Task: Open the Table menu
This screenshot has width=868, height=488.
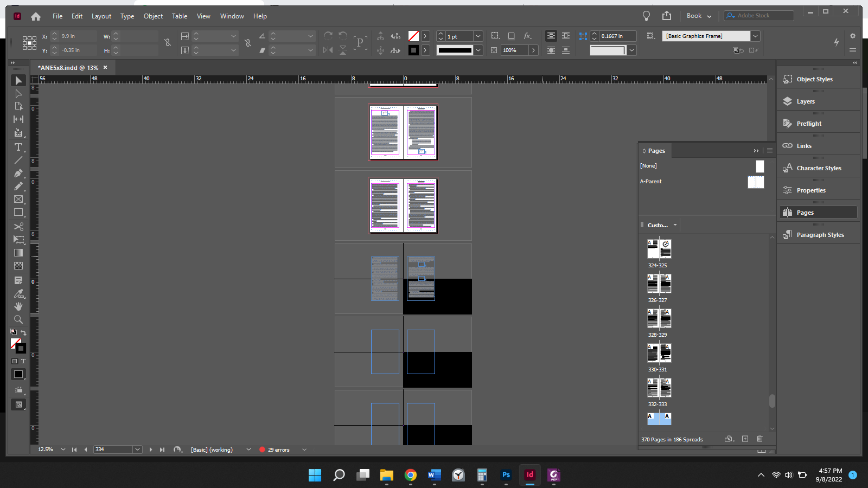Action: pos(180,16)
